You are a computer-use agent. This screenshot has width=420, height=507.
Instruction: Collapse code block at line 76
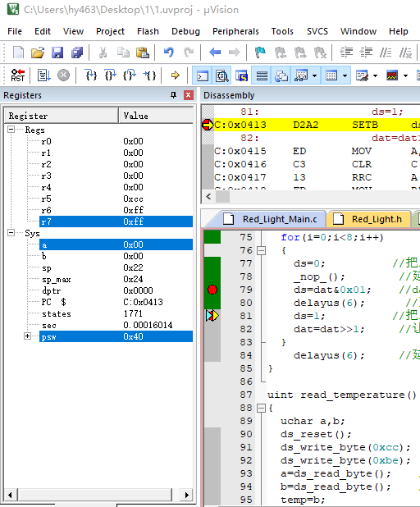tap(261, 250)
